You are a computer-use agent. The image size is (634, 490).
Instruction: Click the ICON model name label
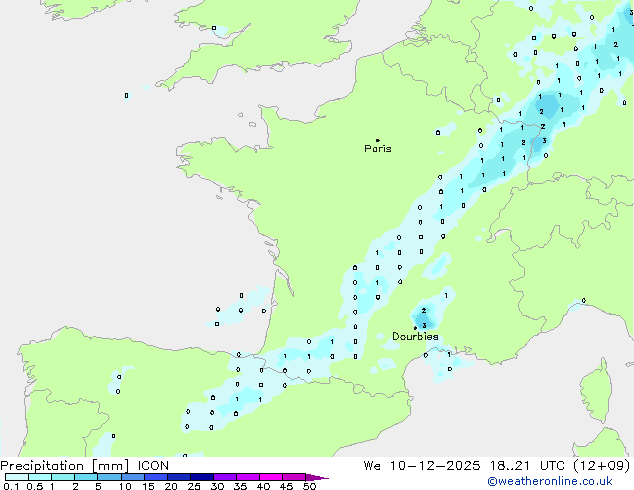tap(154, 466)
